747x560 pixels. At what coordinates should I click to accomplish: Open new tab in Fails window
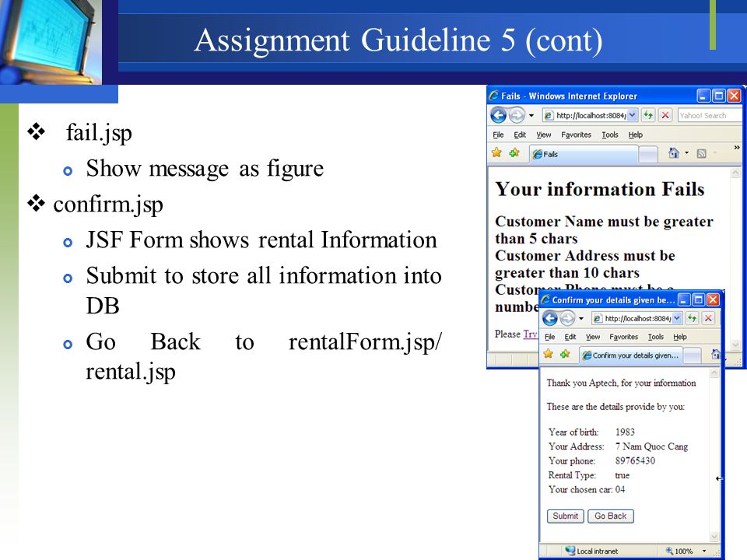point(648,154)
